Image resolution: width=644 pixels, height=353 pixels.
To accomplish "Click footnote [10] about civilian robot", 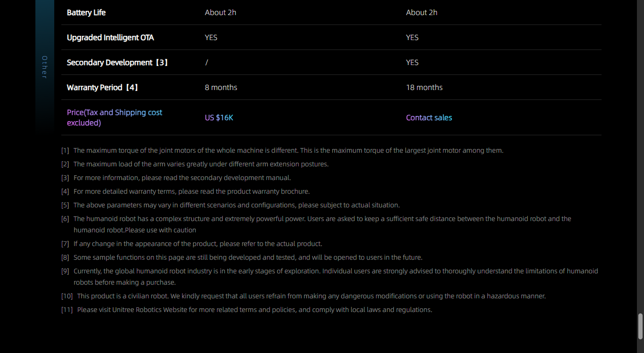I will pyautogui.click(x=311, y=296).
